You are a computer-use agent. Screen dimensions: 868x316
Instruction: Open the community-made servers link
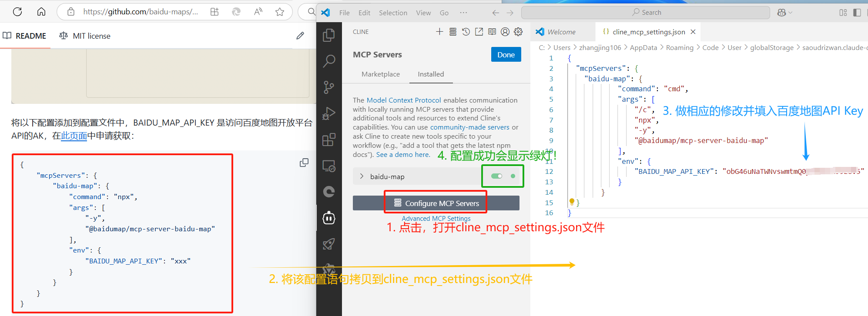point(469,127)
